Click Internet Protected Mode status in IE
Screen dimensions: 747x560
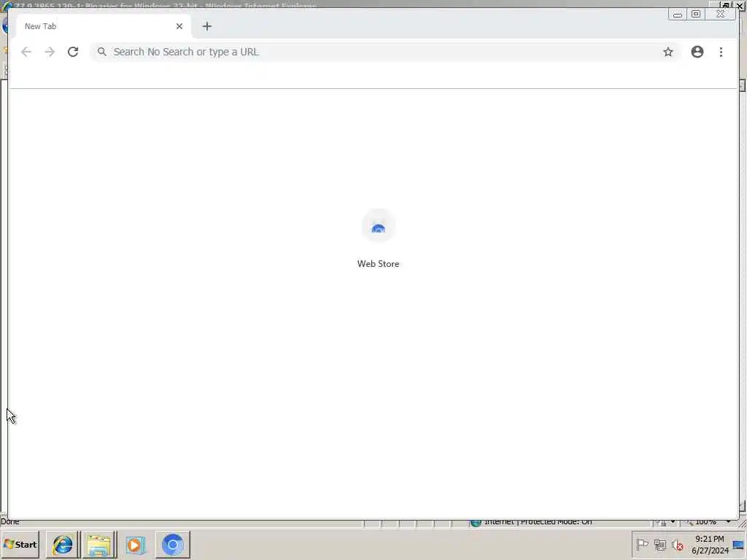tap(538, 522)
